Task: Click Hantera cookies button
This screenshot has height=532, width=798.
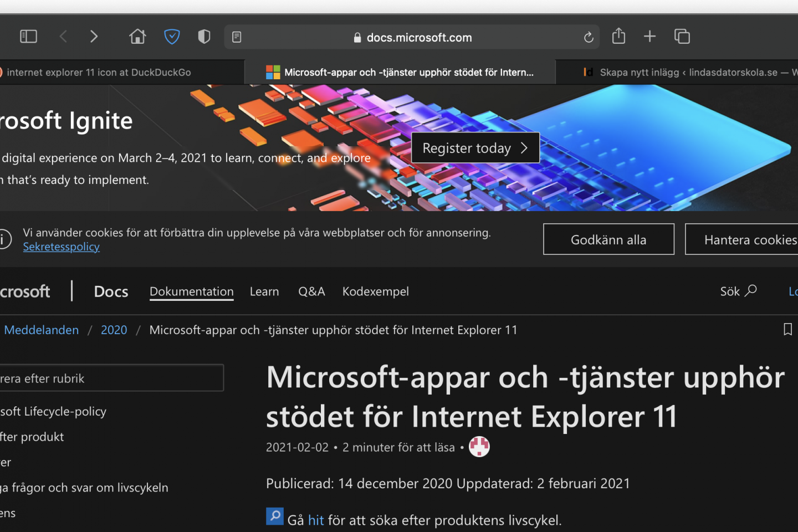Action: 741,239
